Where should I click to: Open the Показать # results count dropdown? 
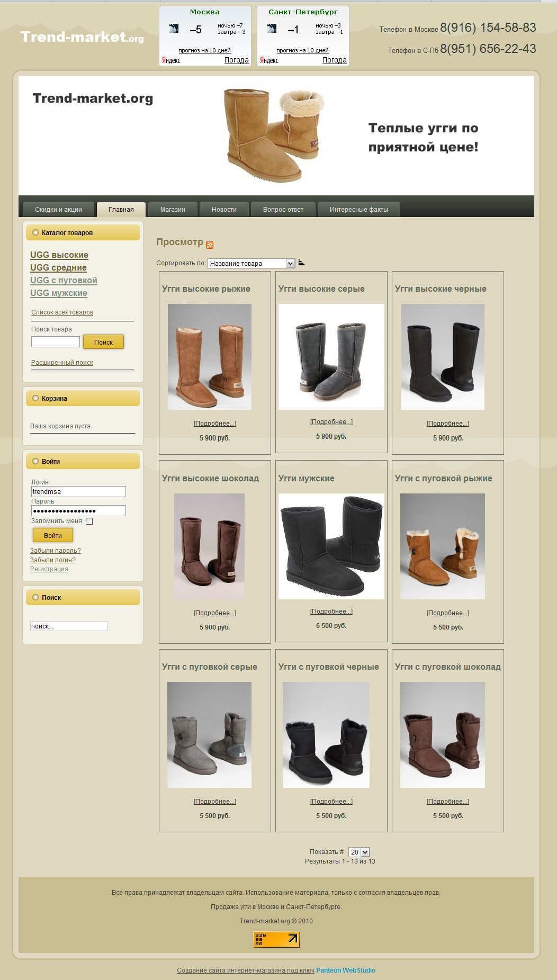click(359, 852)
